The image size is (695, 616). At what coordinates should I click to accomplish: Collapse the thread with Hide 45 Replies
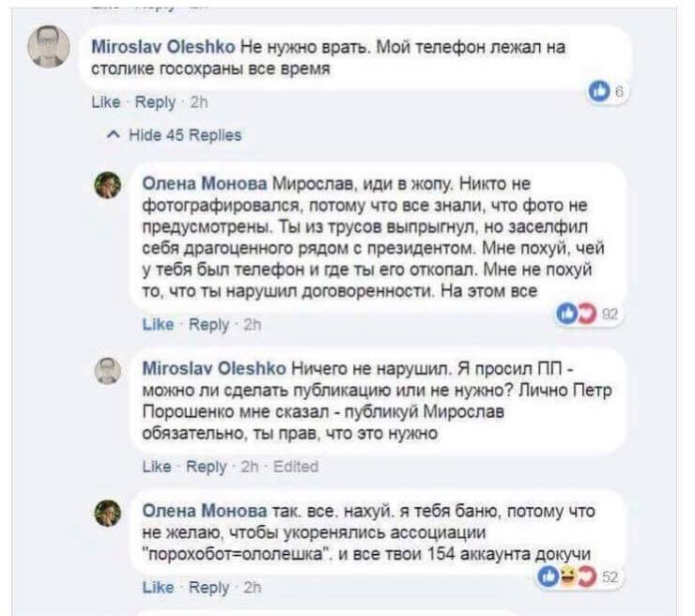pos(175,135)
